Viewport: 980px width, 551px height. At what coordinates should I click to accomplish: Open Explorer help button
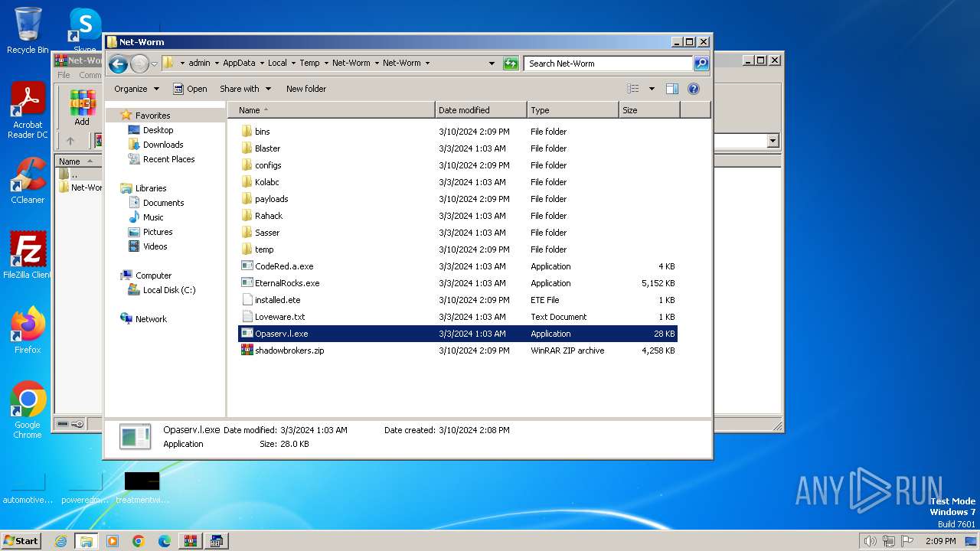point(694,89)
